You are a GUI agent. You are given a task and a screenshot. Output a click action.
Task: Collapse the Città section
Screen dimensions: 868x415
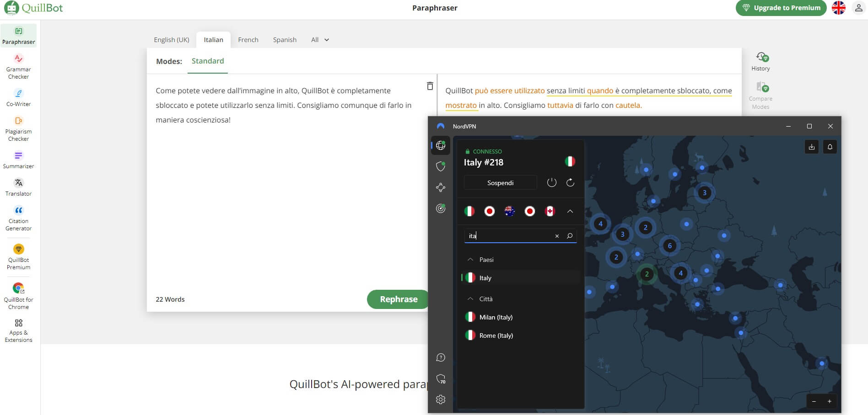470,299
